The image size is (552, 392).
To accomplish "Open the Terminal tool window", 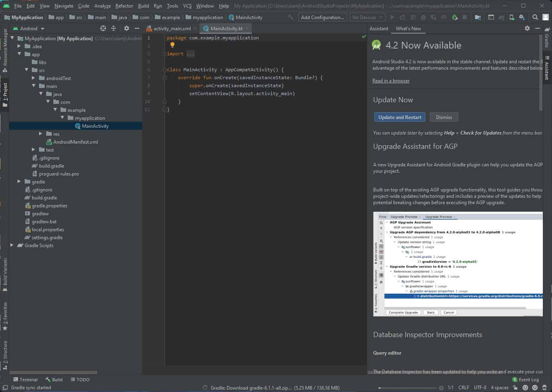I will point(25,379).
